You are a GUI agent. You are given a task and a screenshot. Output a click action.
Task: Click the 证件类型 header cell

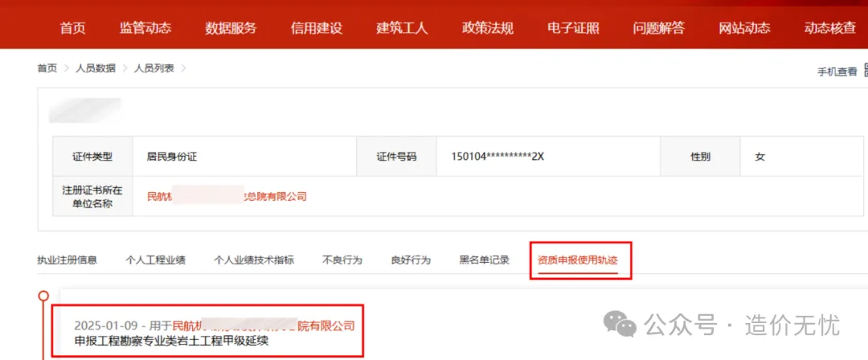click(92, 157)
